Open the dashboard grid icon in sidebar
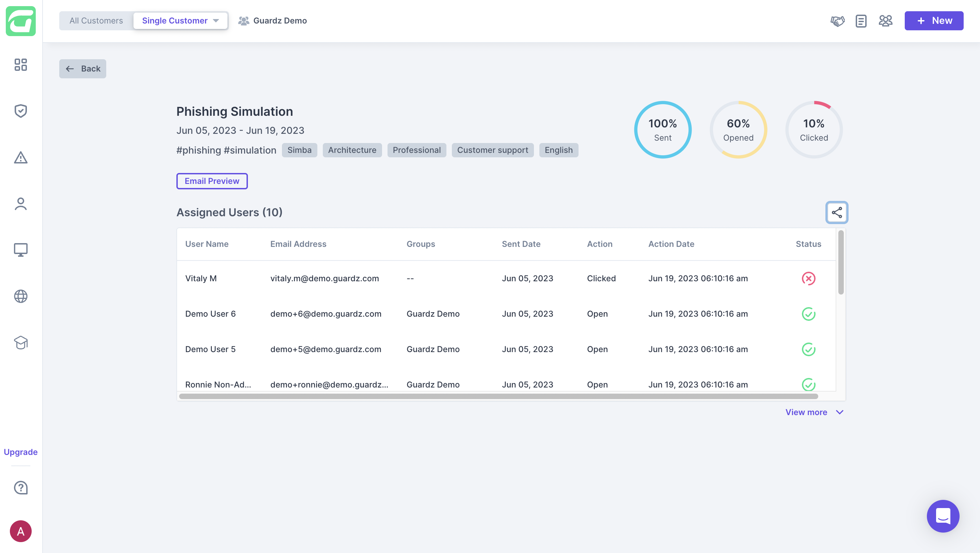 point(20,65)
